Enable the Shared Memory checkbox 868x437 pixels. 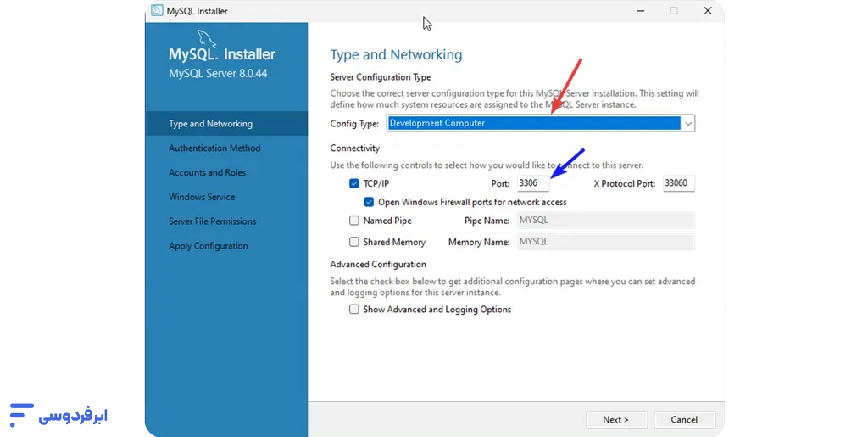[354, 242]
